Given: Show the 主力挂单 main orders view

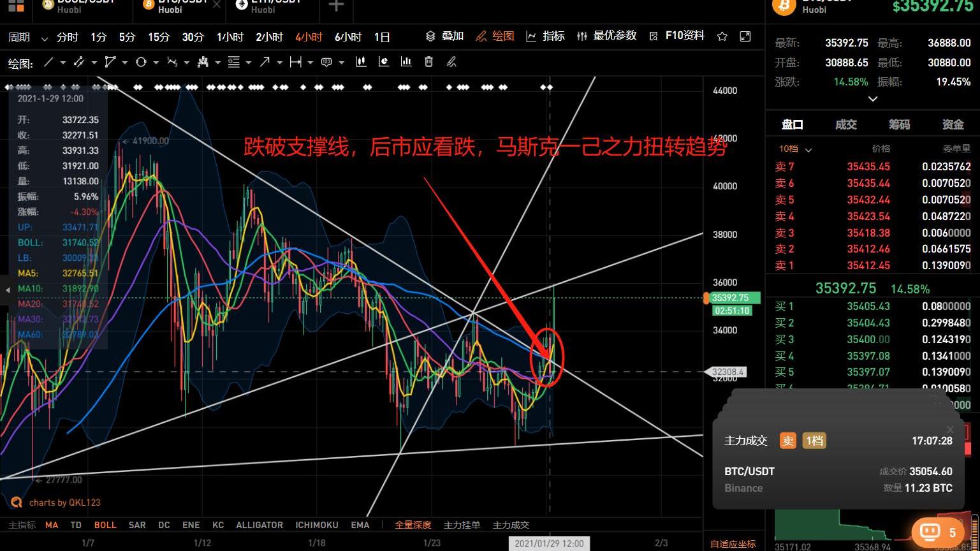Looking at the screenshot, I should tap(462, 525).
